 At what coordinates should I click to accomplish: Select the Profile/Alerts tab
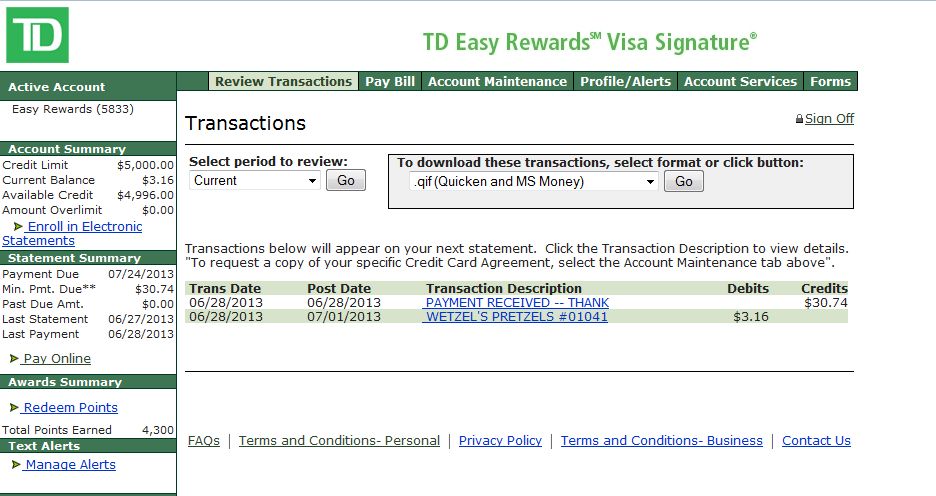625,82
